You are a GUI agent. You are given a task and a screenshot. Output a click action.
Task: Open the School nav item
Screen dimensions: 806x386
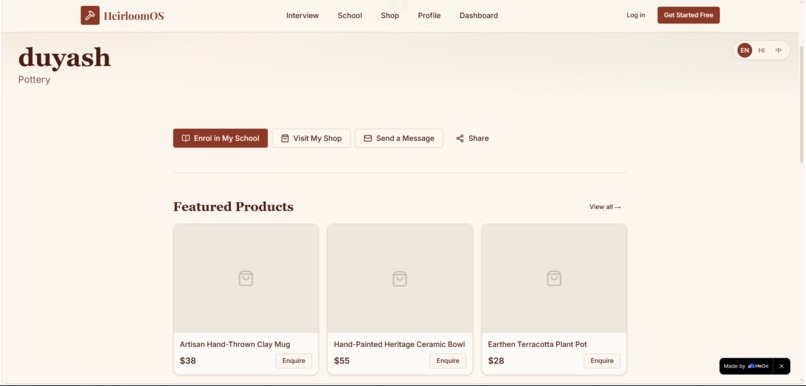pos(350,15)
